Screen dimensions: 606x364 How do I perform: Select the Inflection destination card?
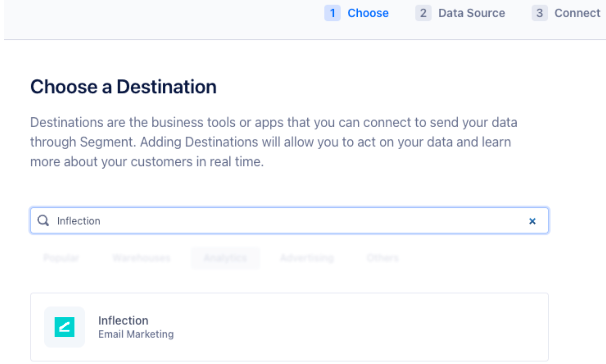290,327
